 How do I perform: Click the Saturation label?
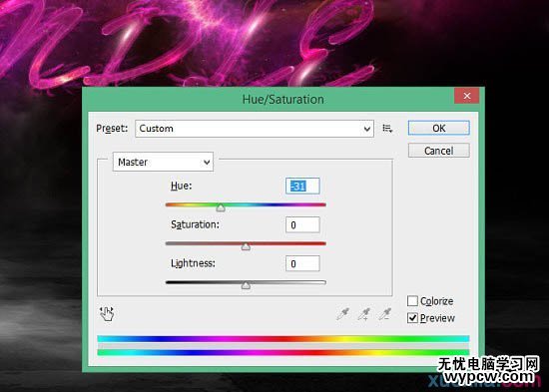tap(195, 224)
